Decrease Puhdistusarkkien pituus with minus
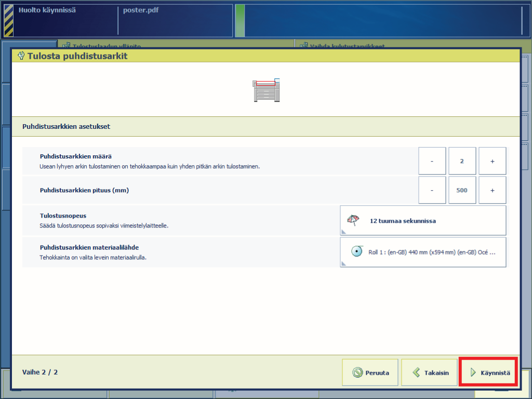The image size is (532, 399). coord(432,190)
